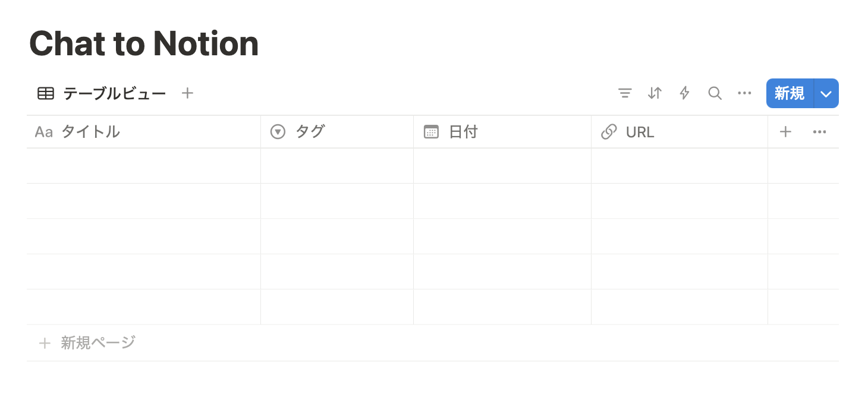868x397 pixels.
Task: Open the URL column header menu
Action: [680, 132]
